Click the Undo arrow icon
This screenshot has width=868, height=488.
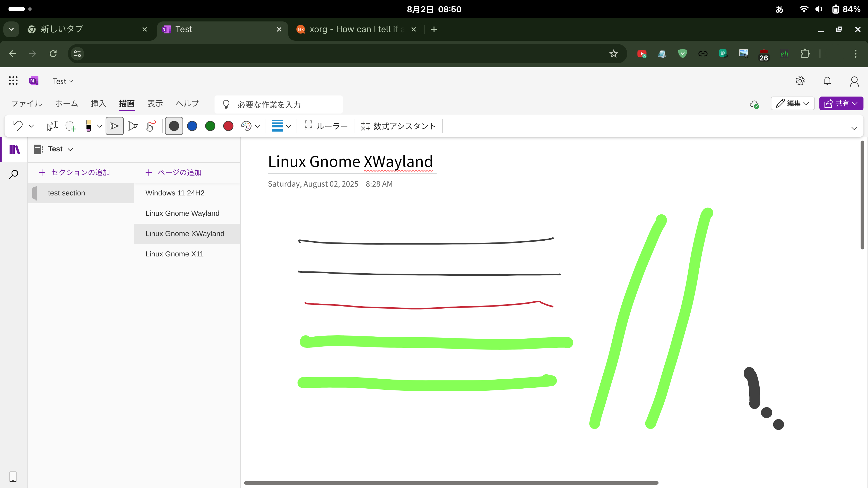(x=18, y=126)
